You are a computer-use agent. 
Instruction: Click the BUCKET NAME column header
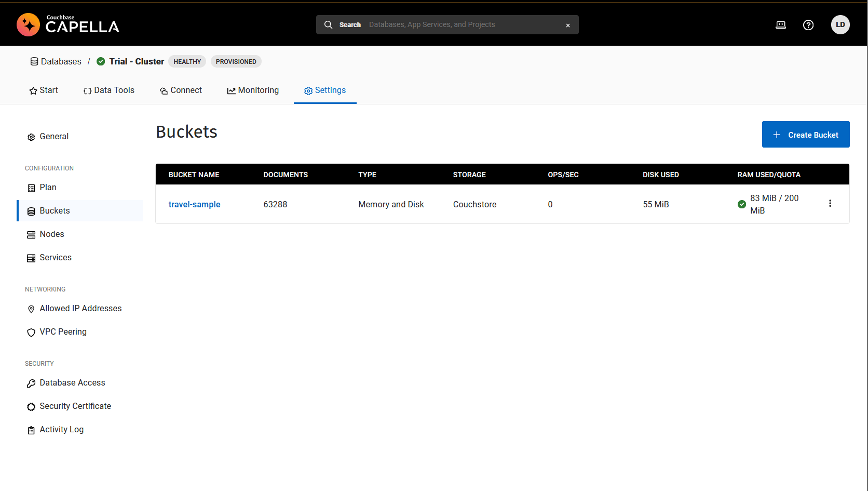194,175
